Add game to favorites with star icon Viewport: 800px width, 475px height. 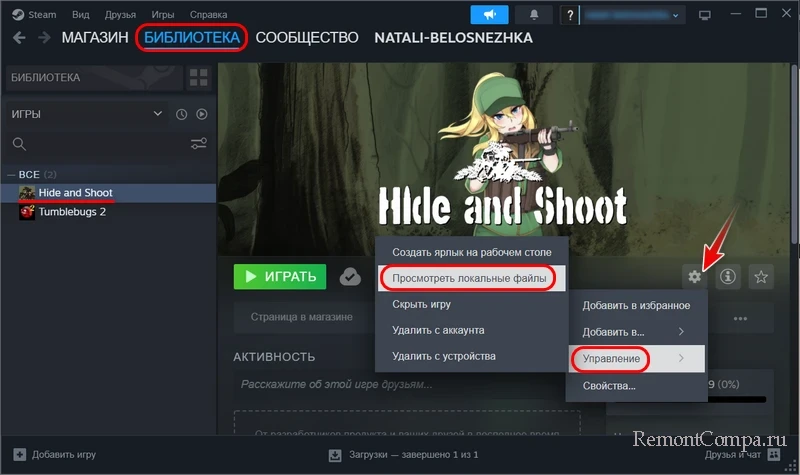click(x=761, y=277)
